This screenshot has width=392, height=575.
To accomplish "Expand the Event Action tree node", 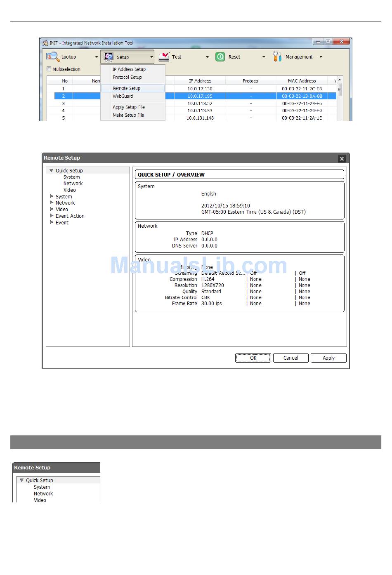I will [x=52, y=216].
